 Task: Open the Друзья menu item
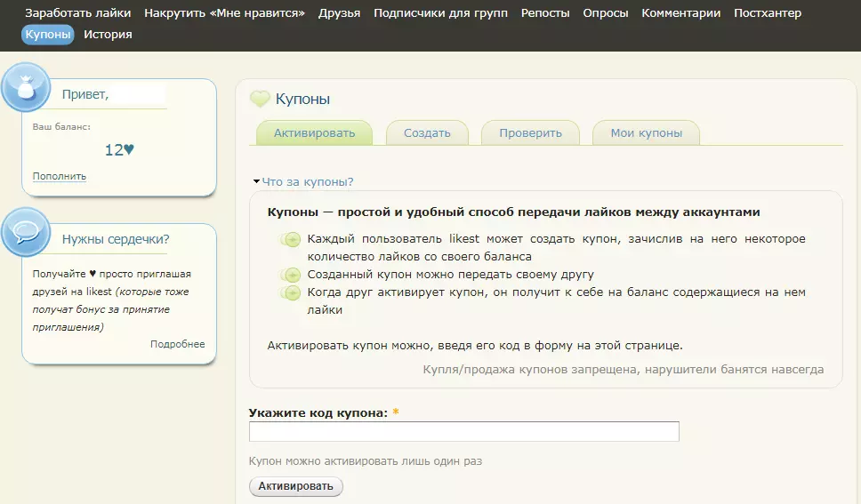pos(340,12)
